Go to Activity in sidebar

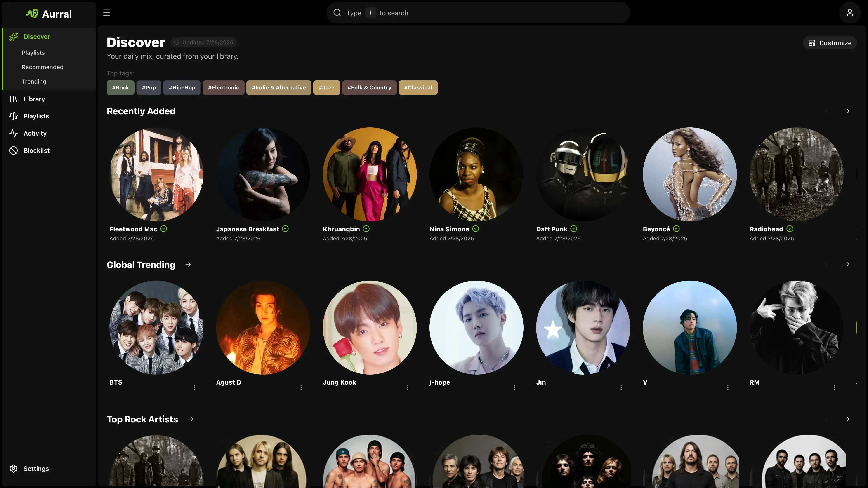[x=49, y=133]
